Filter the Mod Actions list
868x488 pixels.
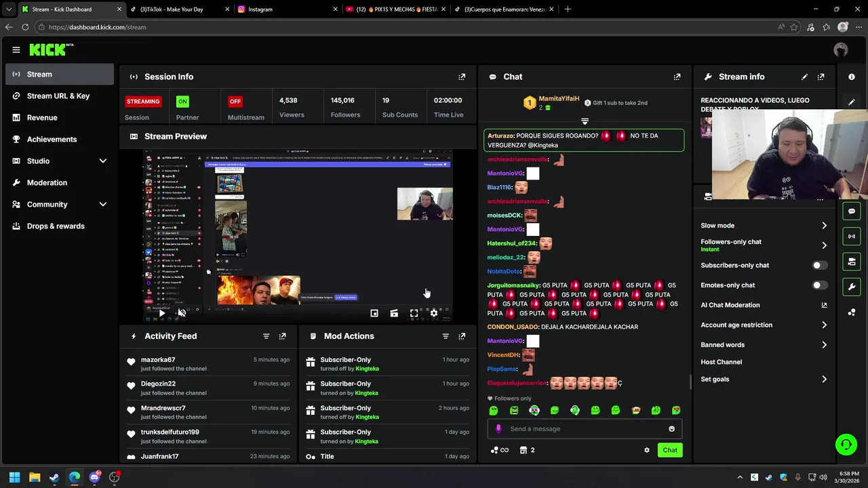446,336
